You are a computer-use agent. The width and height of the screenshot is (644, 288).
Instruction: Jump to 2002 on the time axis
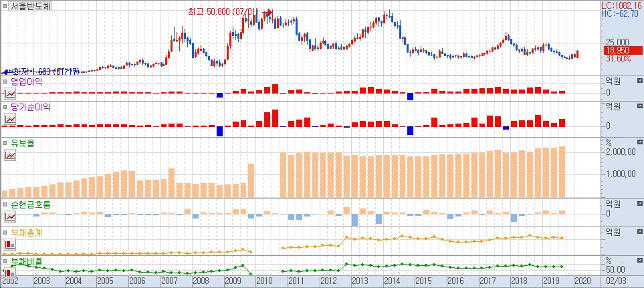[x=9, y=281]
